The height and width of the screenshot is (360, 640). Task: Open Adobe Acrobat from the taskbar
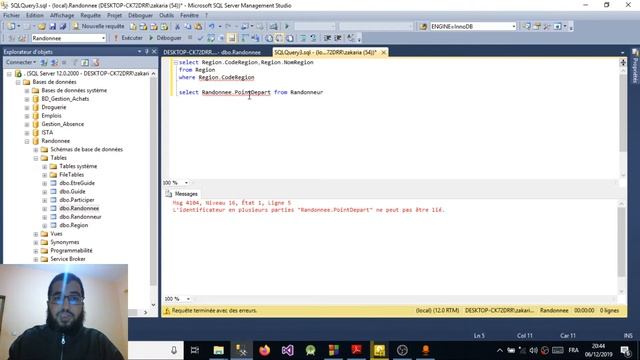click(356, 350)
